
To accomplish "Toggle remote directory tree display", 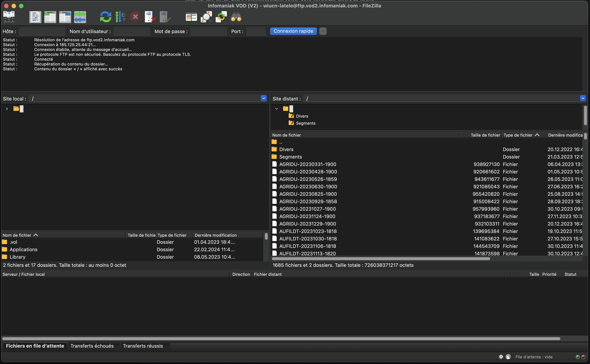I will [x=65, y=17].
